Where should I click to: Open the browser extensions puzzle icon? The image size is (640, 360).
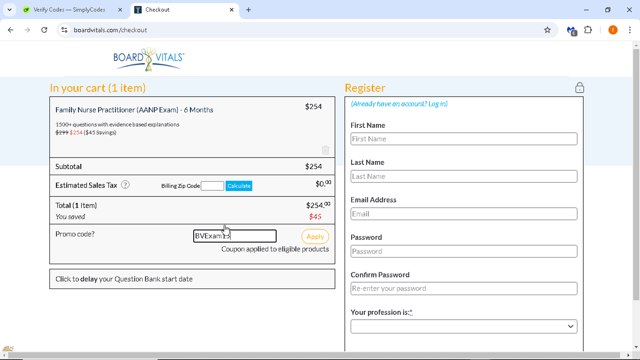(x=588, y=30)
